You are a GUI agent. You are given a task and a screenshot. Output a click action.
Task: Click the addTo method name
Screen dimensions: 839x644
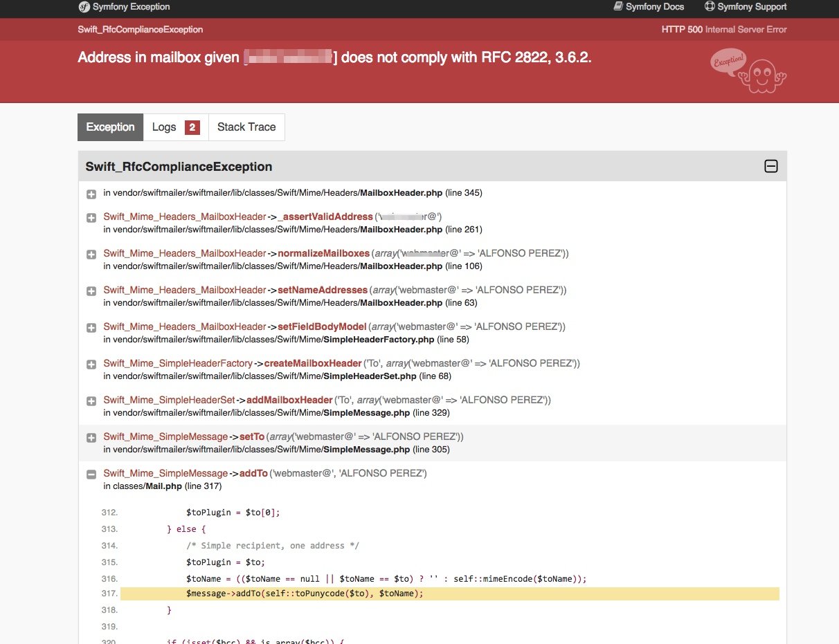pos(253,473)
